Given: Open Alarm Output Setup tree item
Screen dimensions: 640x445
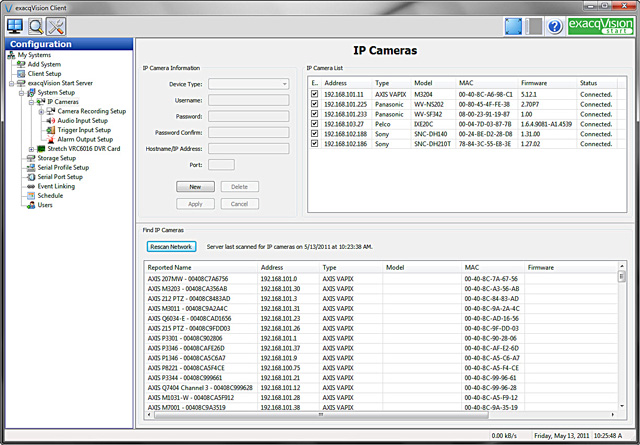Looking at the screenshot, I should [x=84, y=139].
